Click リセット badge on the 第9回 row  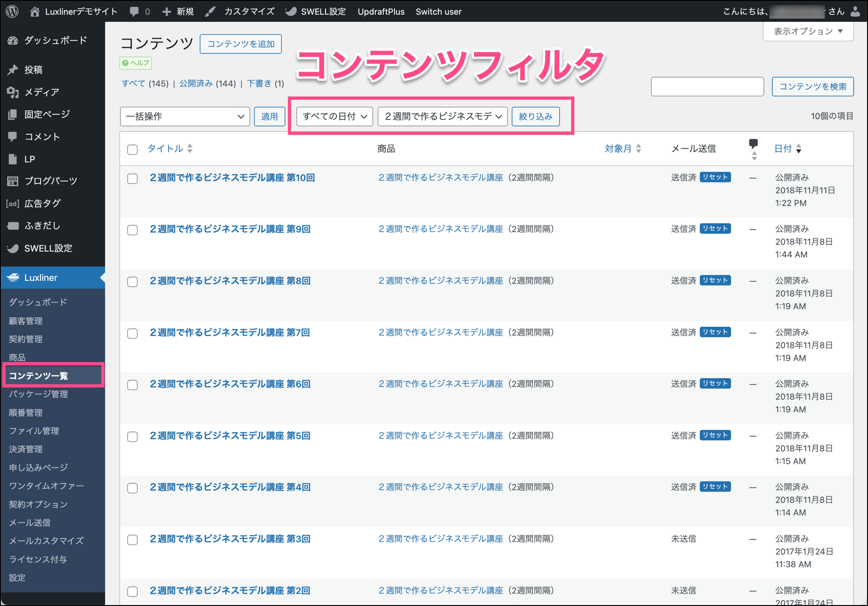[715, 229]
